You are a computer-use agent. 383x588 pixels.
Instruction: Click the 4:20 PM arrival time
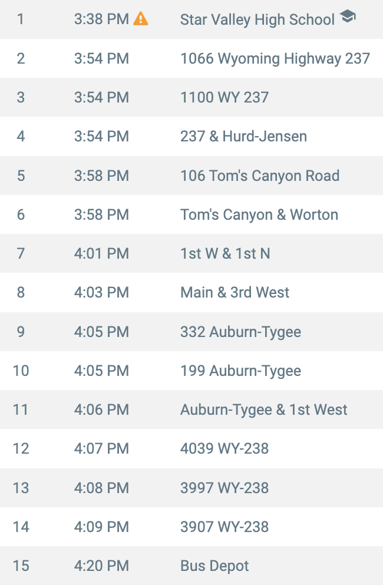[101, 566]
